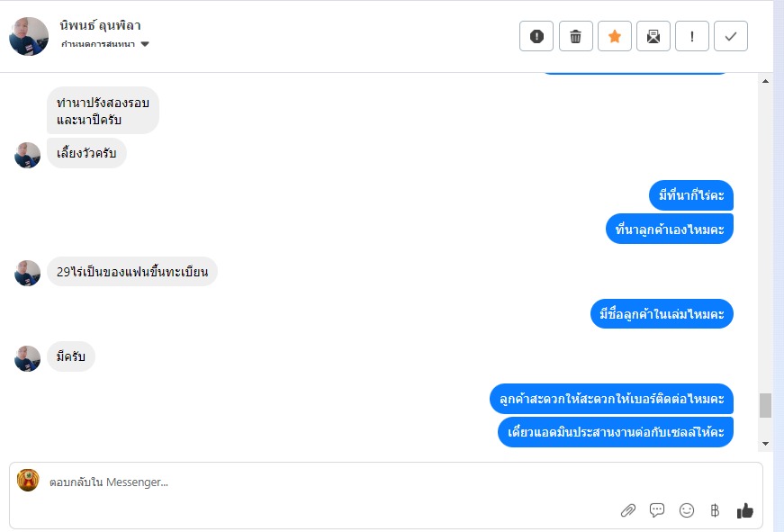Flag conversation with the exclamation mark button
Screen dimensions: 784x532
pos(692,36)
